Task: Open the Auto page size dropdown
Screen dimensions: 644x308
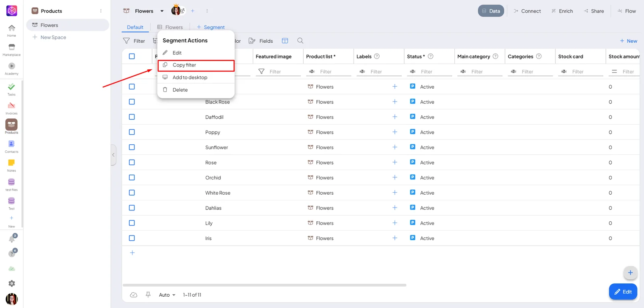Action: 167,295
